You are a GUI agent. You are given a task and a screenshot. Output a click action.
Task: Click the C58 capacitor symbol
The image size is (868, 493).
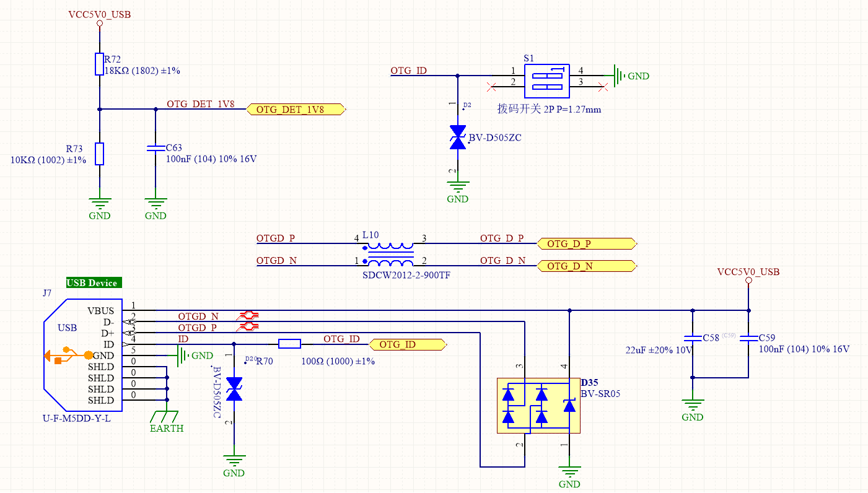(x=693, y=339)
